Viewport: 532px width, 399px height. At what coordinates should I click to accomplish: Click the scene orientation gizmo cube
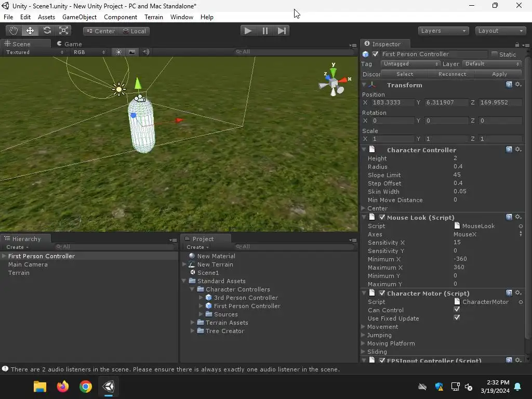point(333,83)
